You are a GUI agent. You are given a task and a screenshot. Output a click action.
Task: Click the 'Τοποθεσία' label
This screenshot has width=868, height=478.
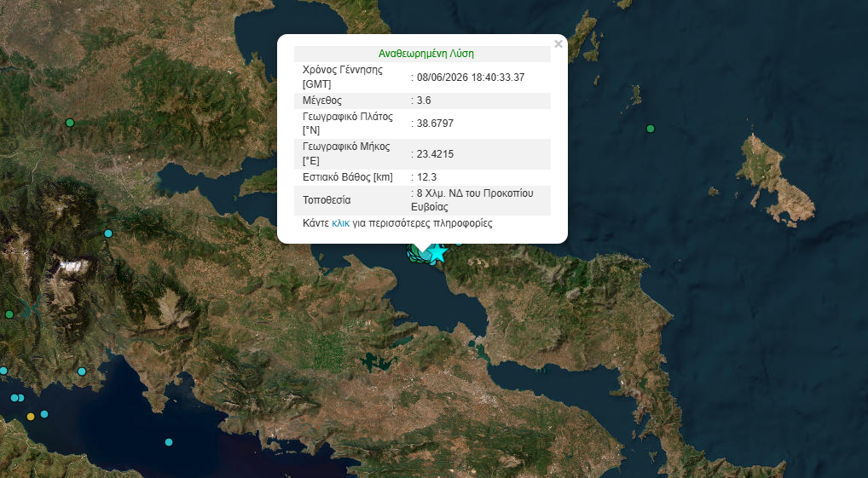coord(327,200)
